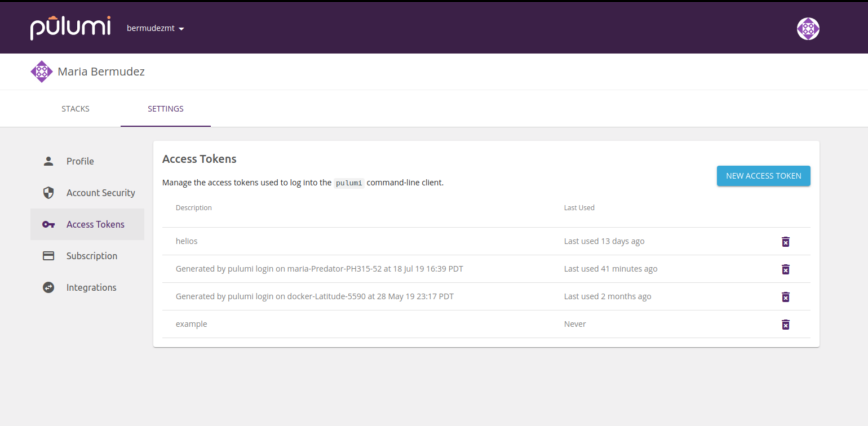The image size is (868, 426).
Task: Select the helios token row
Action: [187, 241]
